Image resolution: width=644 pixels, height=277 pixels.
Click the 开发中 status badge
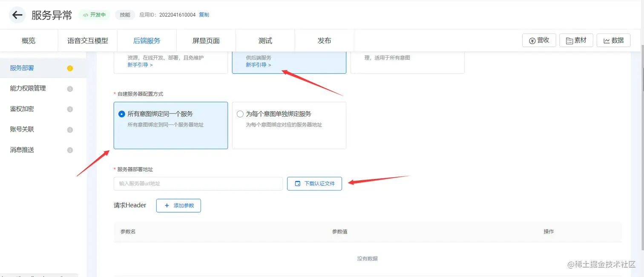coord(95,15)
